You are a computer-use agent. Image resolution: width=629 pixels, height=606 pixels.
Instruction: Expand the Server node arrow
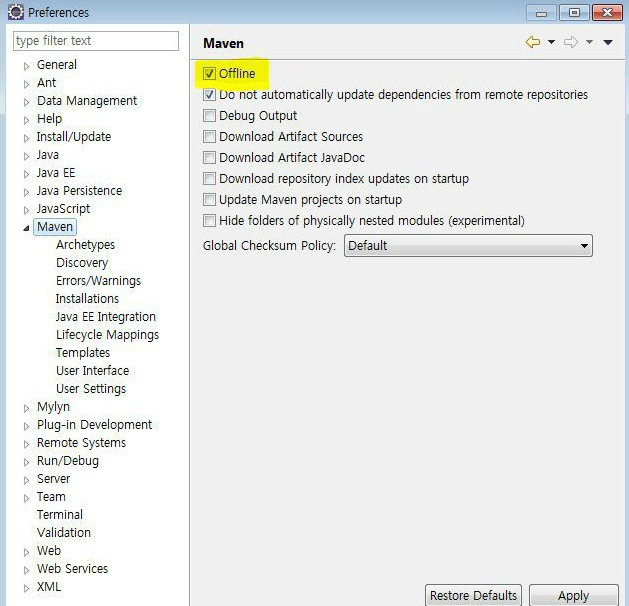(26, 480)
